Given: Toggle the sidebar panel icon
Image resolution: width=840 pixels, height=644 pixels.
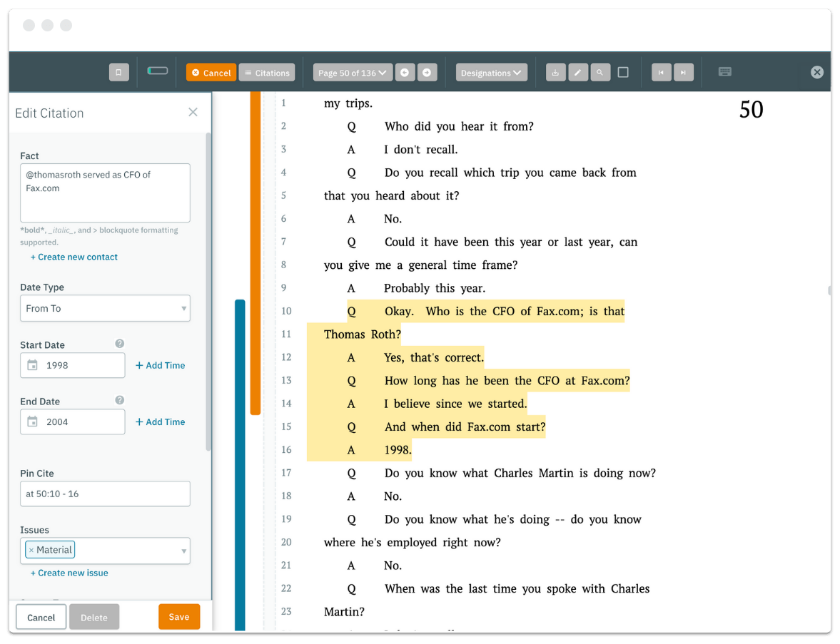Looking at the screenshot, I should (x=118, y=72).
